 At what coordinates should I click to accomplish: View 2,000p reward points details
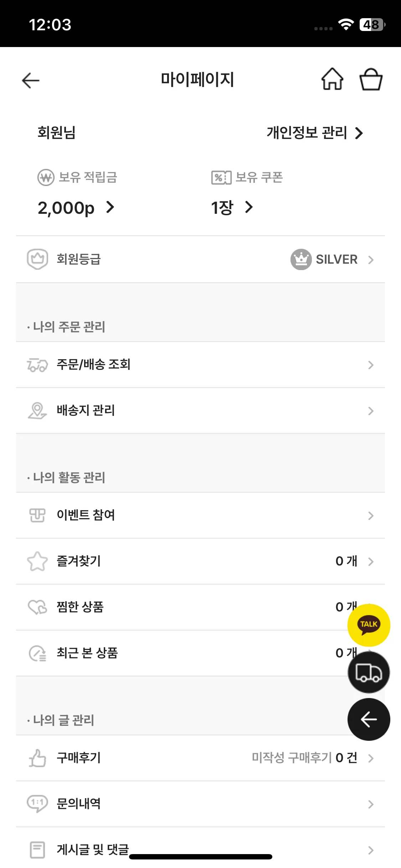[x=76, y=208]
